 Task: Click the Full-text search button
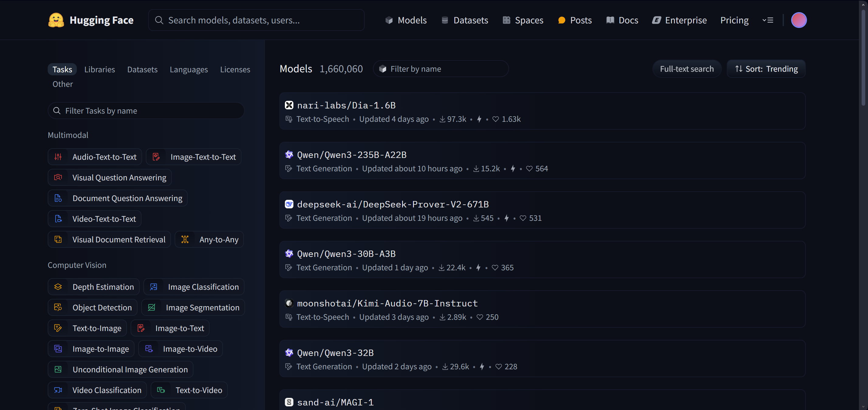[x=687, y=69]
